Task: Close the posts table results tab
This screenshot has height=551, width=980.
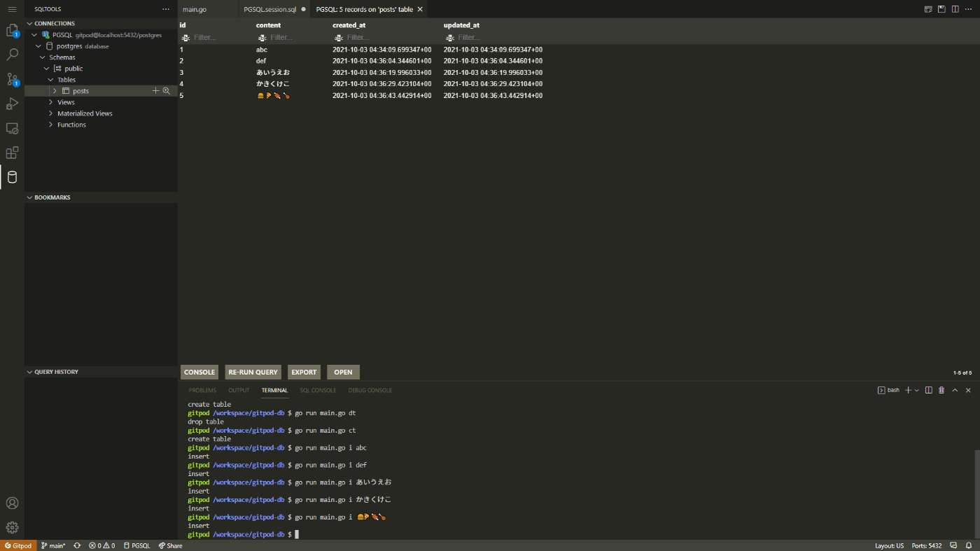Action: coord(420,9)
